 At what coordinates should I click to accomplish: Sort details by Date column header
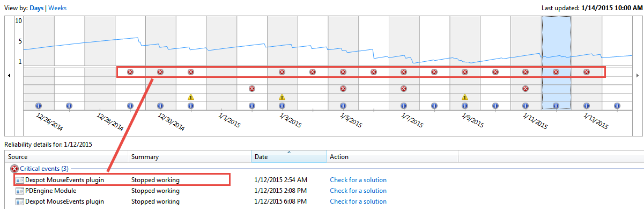[x=289, y=157]
